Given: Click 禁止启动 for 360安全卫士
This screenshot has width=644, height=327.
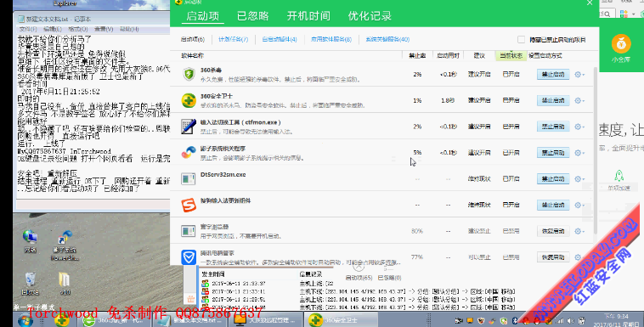Looking at the screenshot, I should [553, 100].
